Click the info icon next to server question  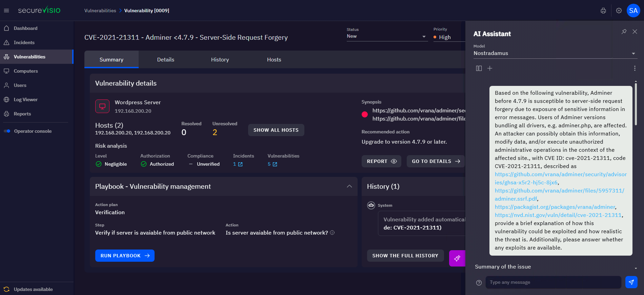pos(332,233)
